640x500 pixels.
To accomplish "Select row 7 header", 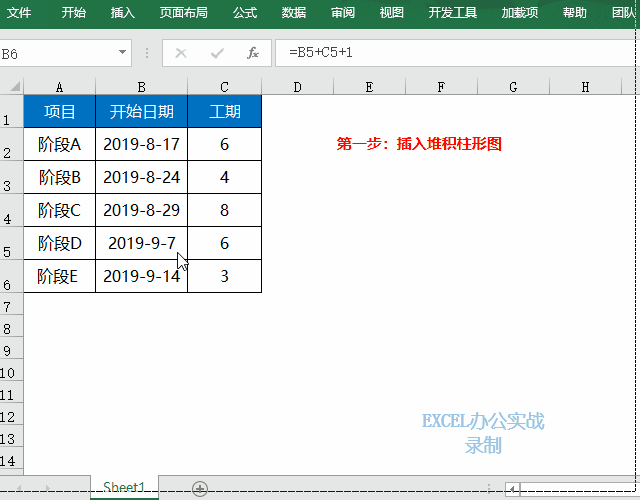I will pyautogui.click(x=11, y=306).
